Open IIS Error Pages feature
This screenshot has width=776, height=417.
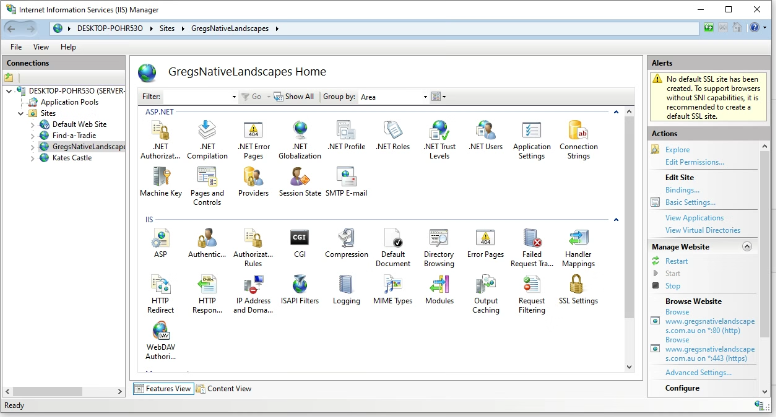coord(485,243)
